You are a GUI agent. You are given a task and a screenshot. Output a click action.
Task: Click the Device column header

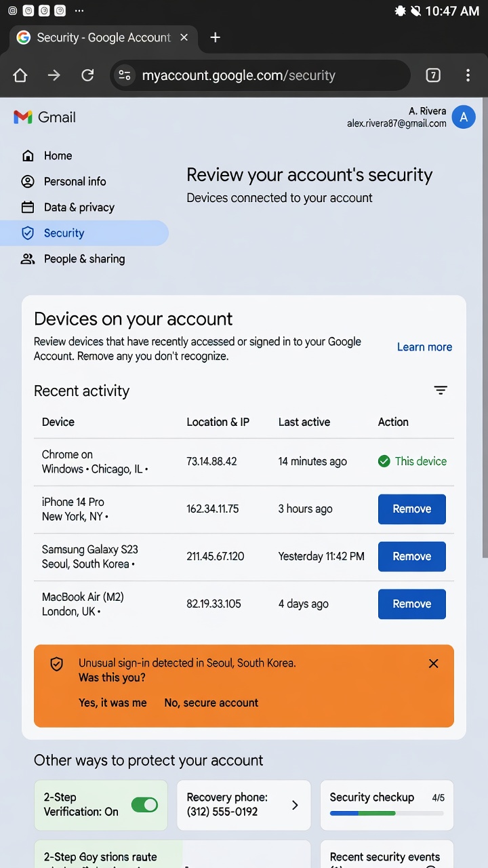58,422
